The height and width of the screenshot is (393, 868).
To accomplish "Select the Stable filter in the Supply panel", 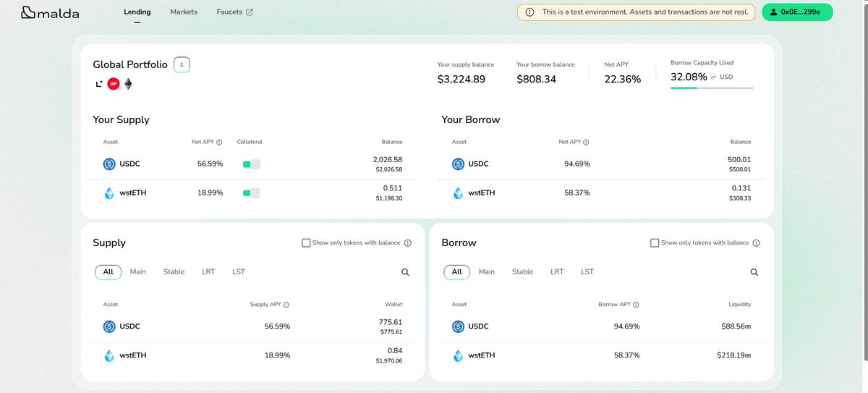I will [174, 272].
